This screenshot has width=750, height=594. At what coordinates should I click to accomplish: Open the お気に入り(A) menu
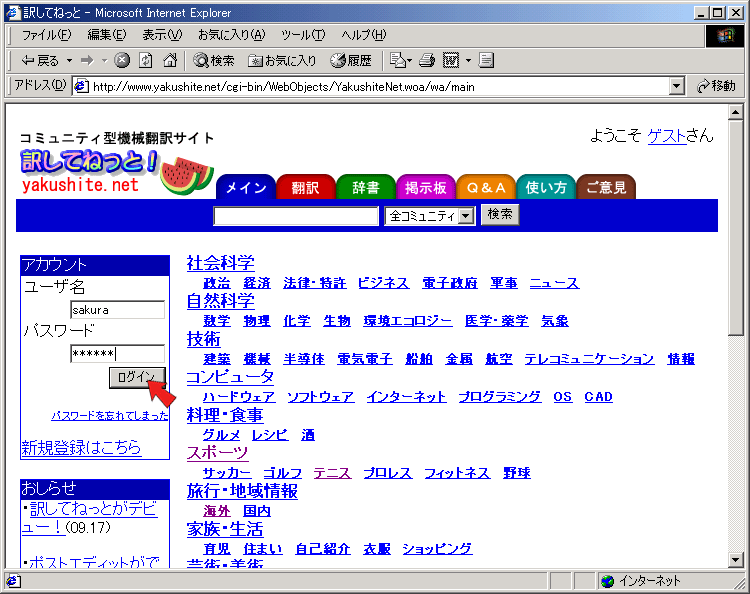click(x=232, y=35)
